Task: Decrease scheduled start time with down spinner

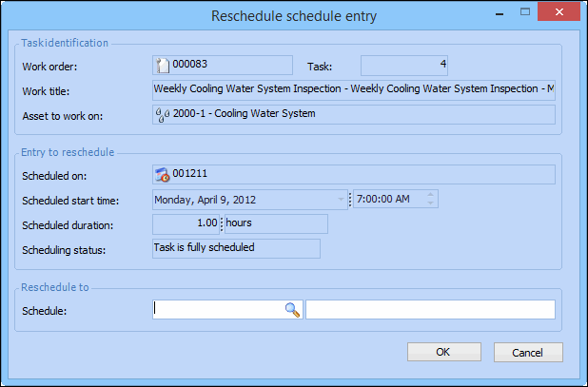Action: coord(430,203)
